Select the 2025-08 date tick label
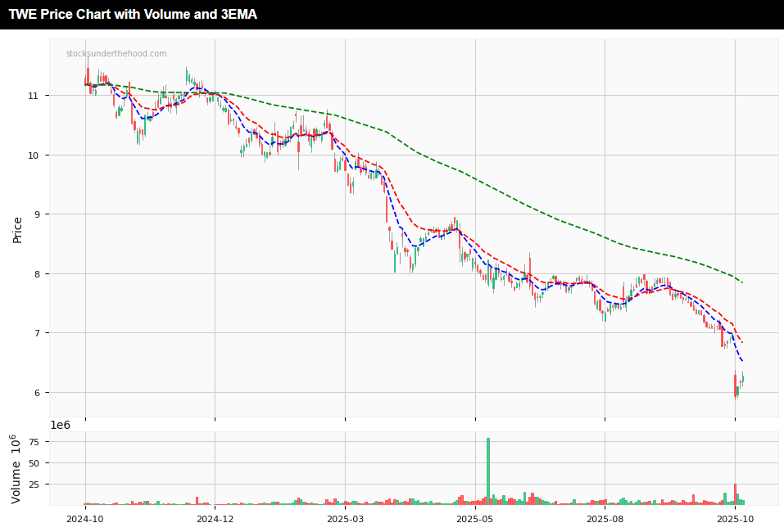Screen dimensions: 784x532 (x=605, y=518)
